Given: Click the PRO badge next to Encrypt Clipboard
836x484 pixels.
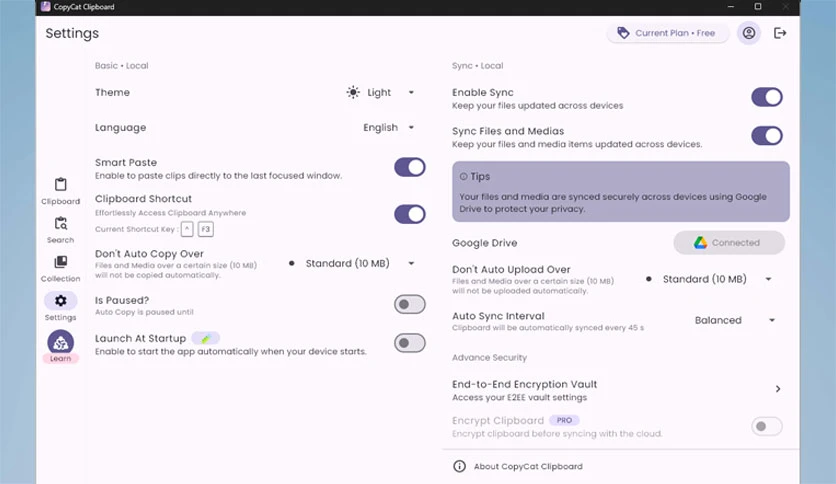Looking at the screenshot, I should point(564,420).
